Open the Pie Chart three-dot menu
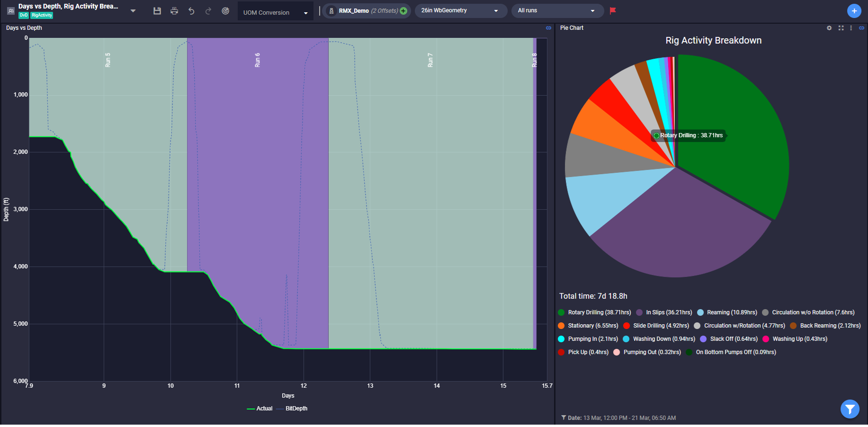Image resolution: width=868 pixels, height=427 pixels. coord(851,28)
